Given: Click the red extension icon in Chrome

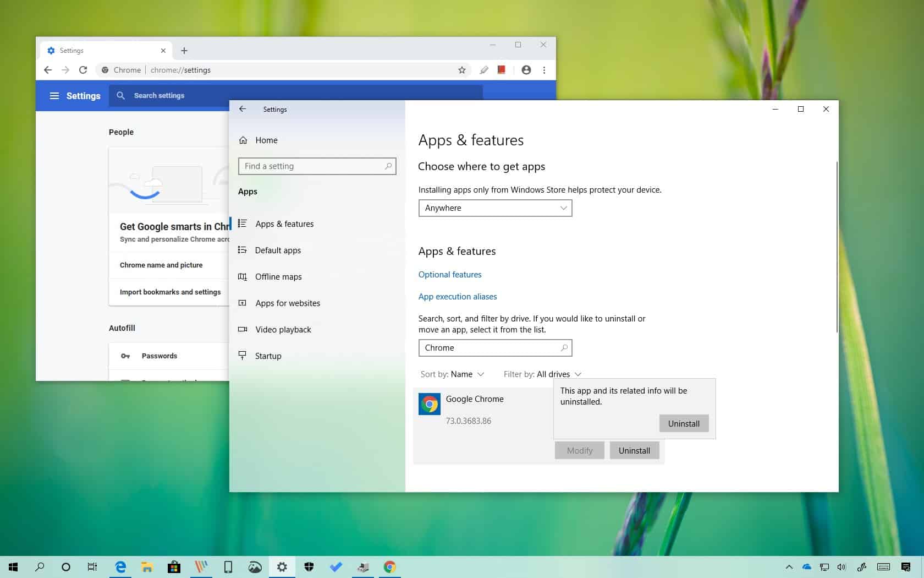Looking at the screenshot, I should coord(502,70).
